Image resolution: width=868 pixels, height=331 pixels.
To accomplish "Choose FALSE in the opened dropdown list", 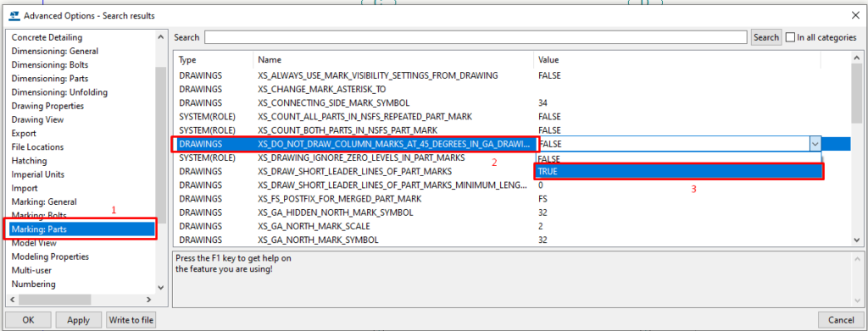I will point(678,158).
